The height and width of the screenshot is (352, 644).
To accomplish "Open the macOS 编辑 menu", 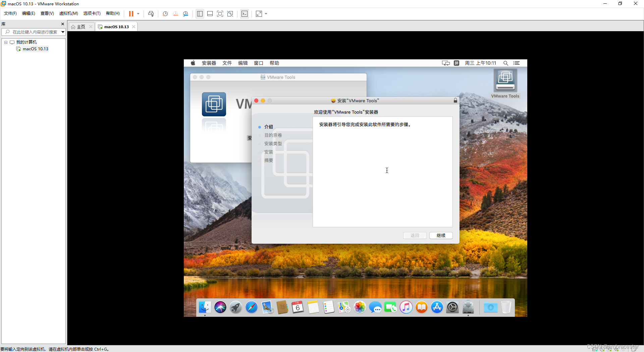I will 243,63.
